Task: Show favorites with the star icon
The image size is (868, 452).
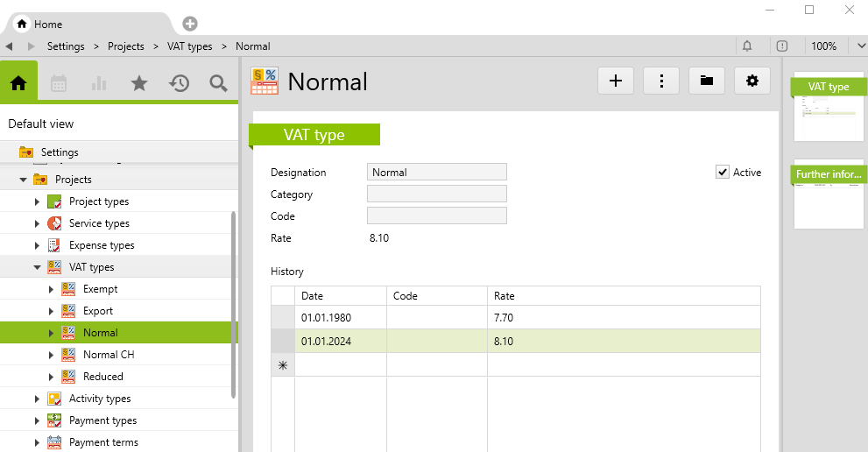Action: pos(138,83)
